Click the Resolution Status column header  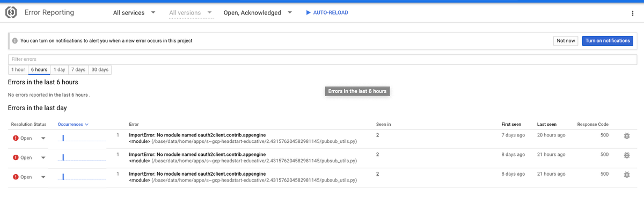point(29,125)
